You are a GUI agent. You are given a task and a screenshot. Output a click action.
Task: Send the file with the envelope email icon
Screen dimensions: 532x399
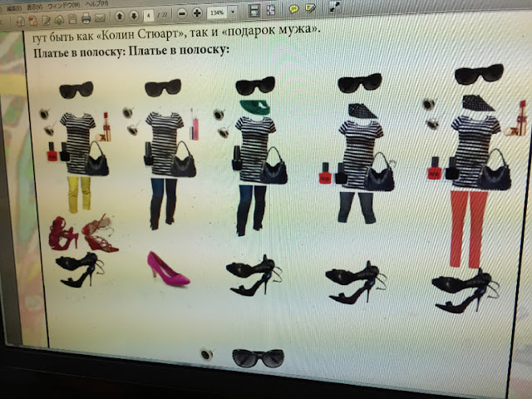(x=100, y=17)
